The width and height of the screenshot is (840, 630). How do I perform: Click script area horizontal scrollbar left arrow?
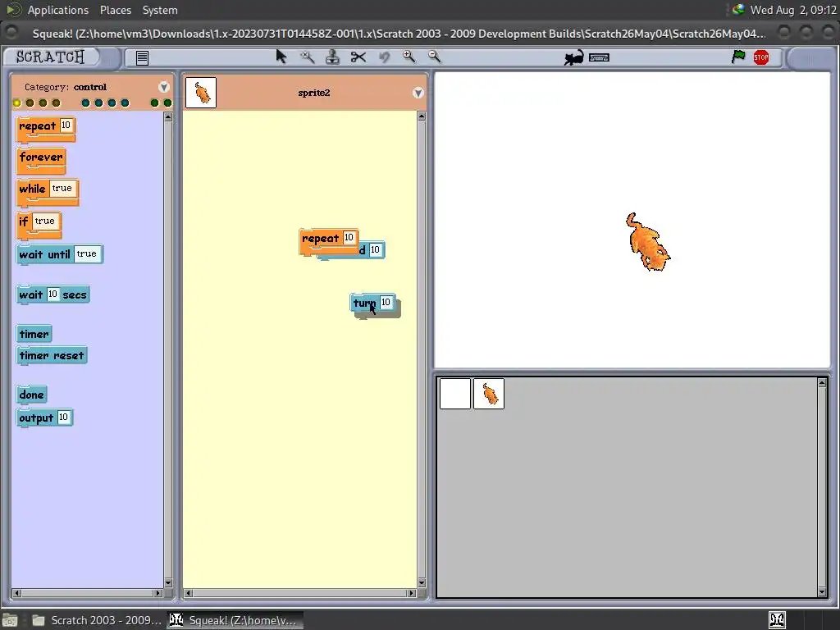(x=188, y=593)
